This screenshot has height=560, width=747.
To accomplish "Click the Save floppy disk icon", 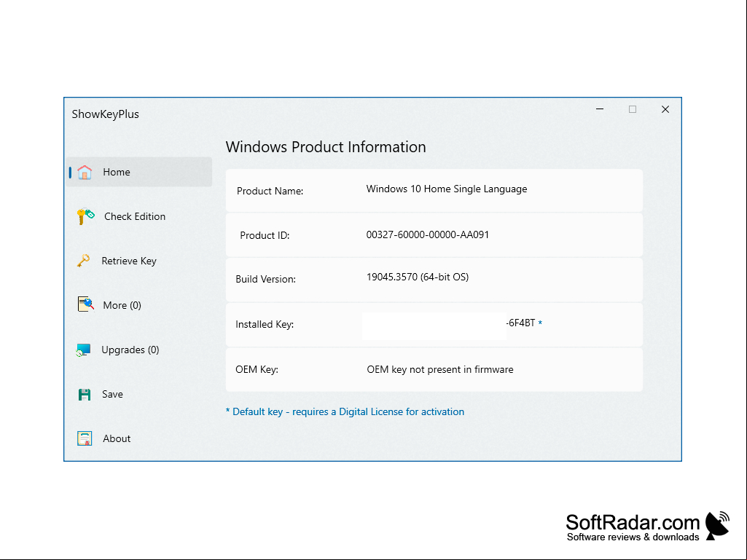I will coord(85,394).
